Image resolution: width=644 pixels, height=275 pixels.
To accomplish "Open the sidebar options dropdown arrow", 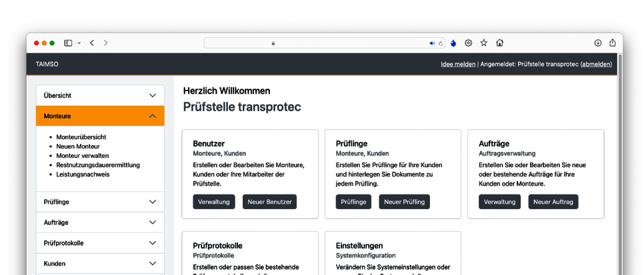I will 79,43.
